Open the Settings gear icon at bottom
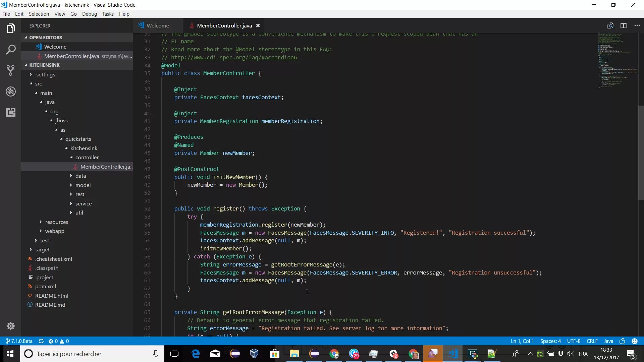Viewport: 644px width, 362px height. coord(11,326)
